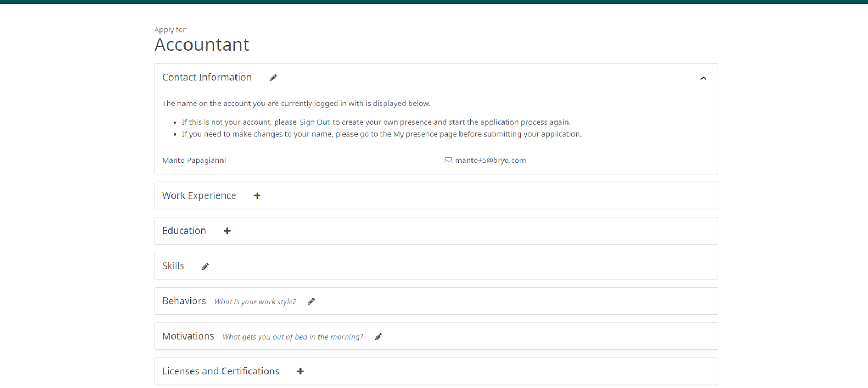Expand the Education section header

[x=184, y=231]
